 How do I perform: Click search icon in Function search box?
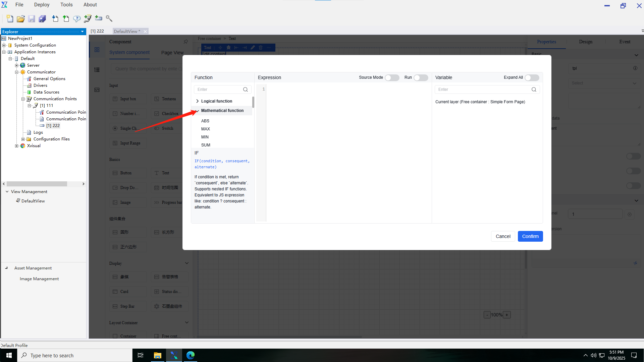pyautogui.click(x=246, y=89)
